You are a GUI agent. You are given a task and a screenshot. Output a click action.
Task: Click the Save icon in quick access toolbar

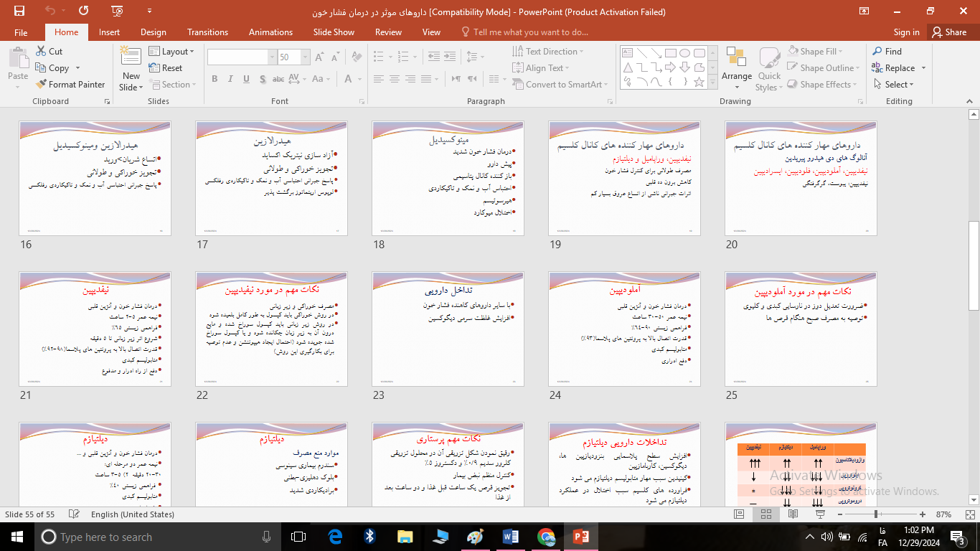pos(19,11)
